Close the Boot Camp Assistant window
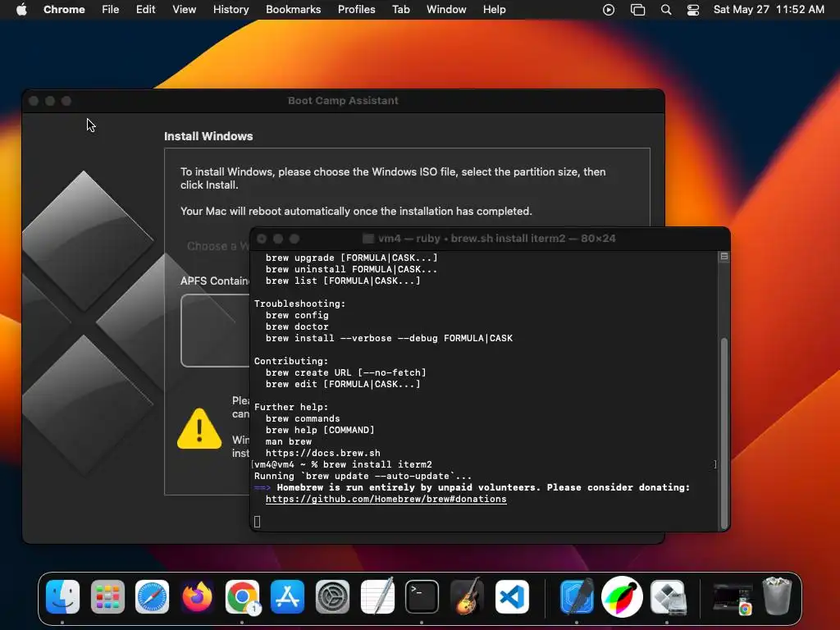Screen dimensions: 840x630 34,101
